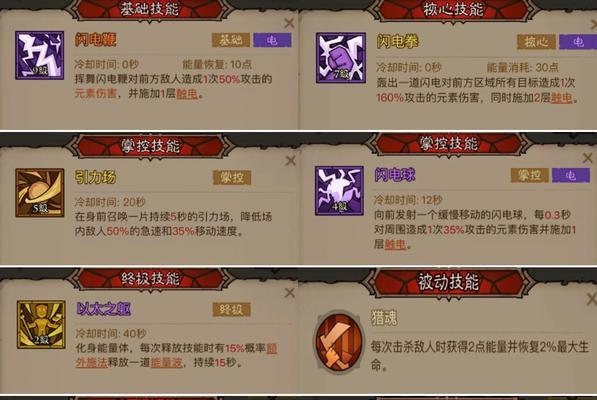Click the 掌控 tag next to 引力场
Viewport: 597px width, 400px height.
[x=232, y=177]
